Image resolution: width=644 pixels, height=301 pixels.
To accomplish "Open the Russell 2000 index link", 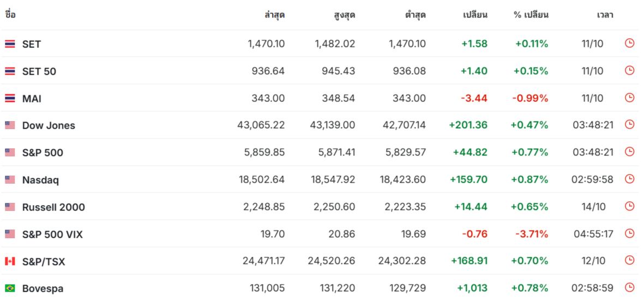I will [x=53, y=207].
